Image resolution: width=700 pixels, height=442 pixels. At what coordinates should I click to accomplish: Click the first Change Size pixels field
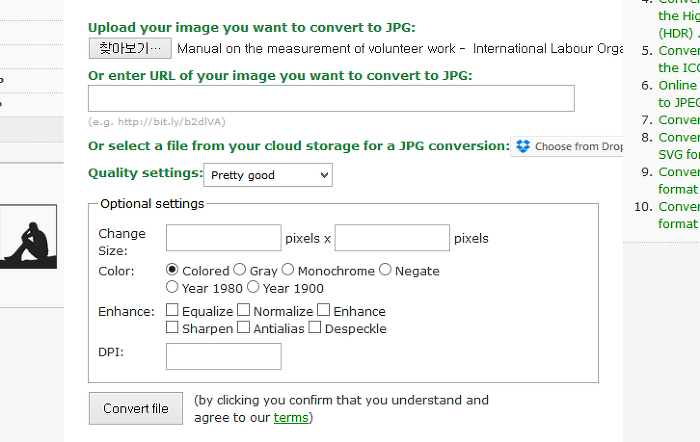[x=224, y=238]
